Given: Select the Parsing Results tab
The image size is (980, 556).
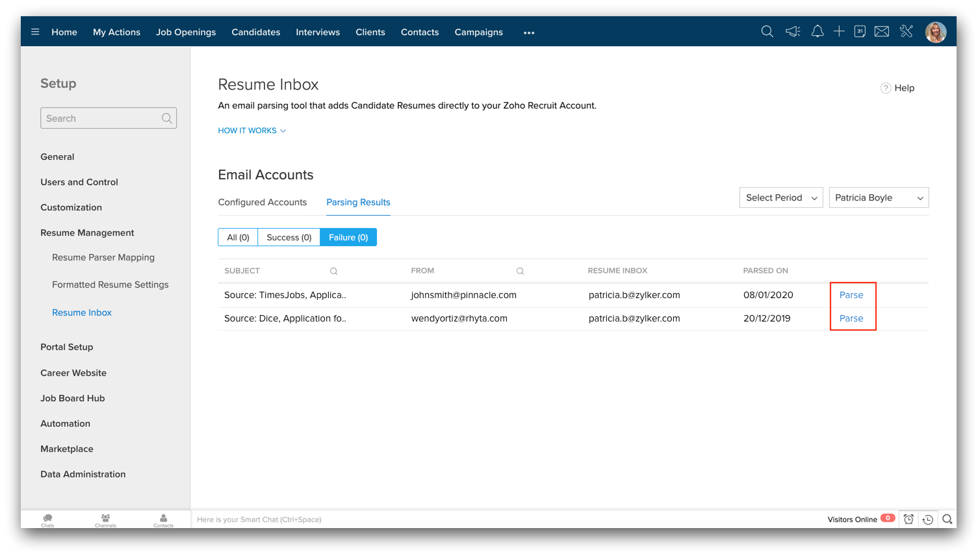Looking at the screenshot, I should tap(358, 202).
